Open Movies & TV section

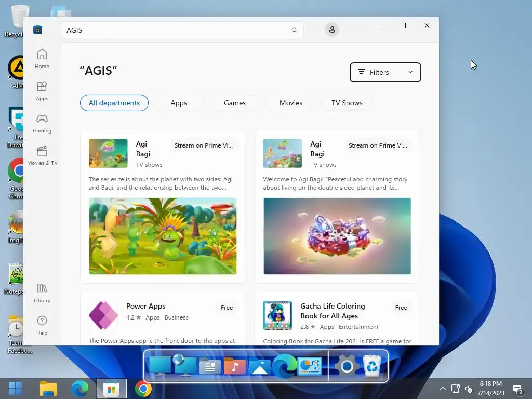42,155
